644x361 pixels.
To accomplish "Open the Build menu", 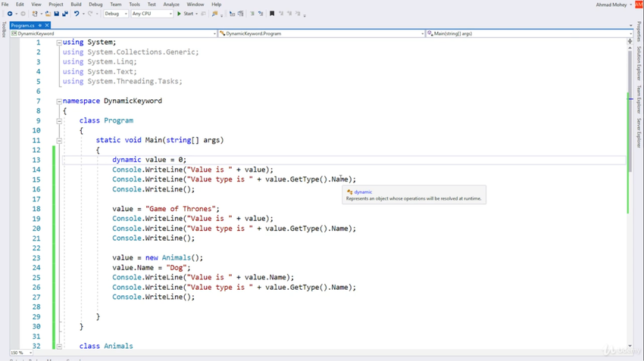I will [76, 4].
